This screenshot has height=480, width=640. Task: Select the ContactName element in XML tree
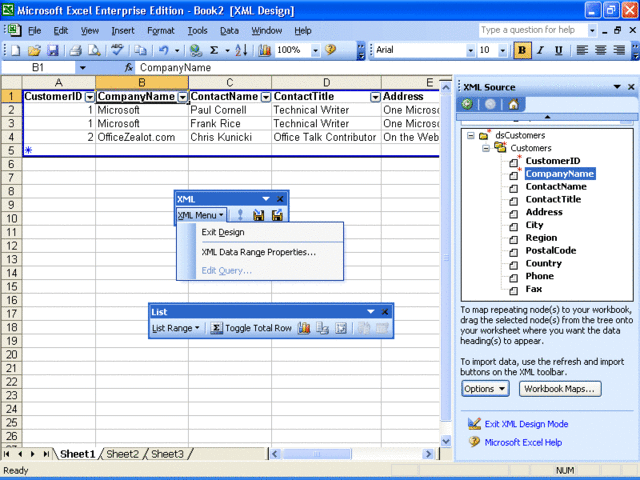pos(556,187)
